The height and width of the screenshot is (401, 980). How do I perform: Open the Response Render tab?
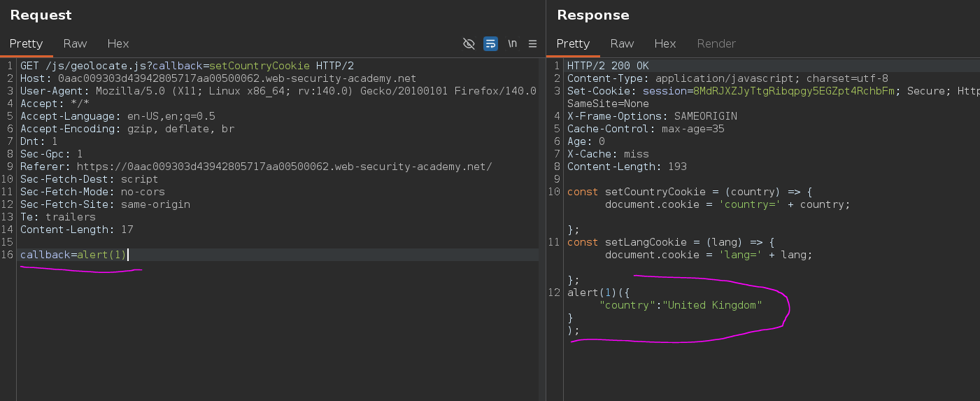[x=716, y=43]
